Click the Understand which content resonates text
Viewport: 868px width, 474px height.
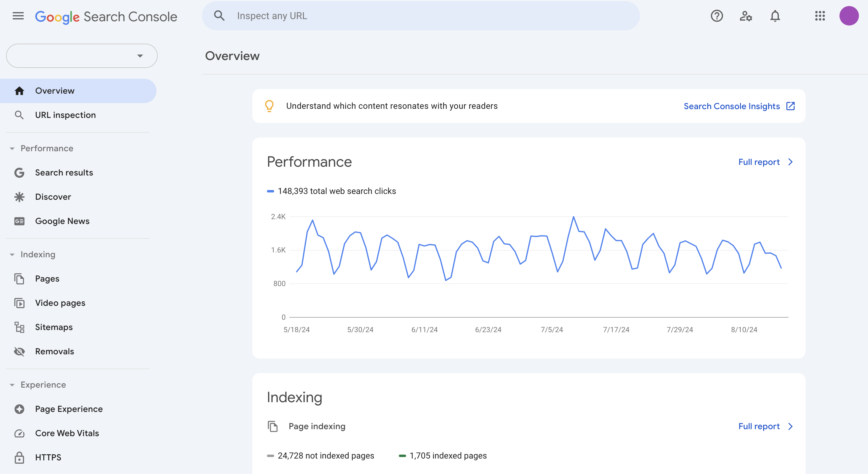click(392, 106)
